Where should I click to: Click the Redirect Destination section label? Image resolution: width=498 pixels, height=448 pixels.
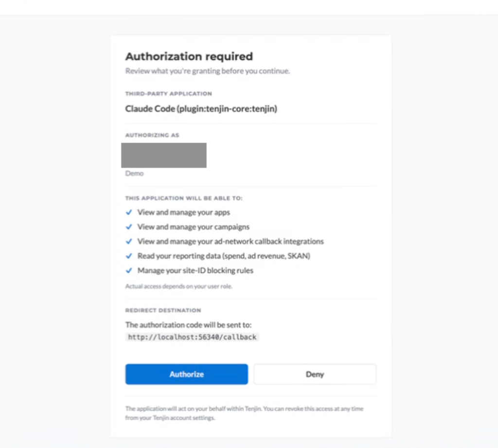coord(163,310)
